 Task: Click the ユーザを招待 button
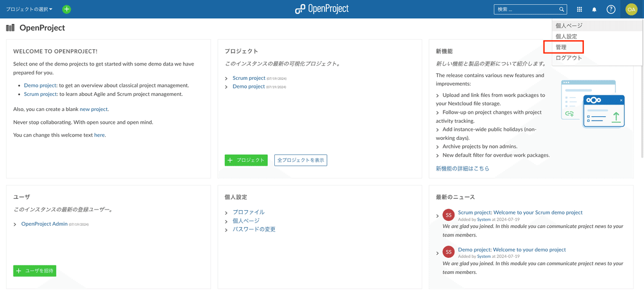click(x=34, y=271)
